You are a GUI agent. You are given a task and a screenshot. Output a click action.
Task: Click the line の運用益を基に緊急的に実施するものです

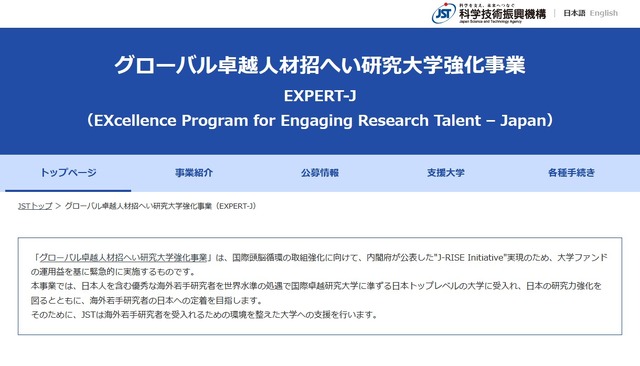click(x=114, y=272)
